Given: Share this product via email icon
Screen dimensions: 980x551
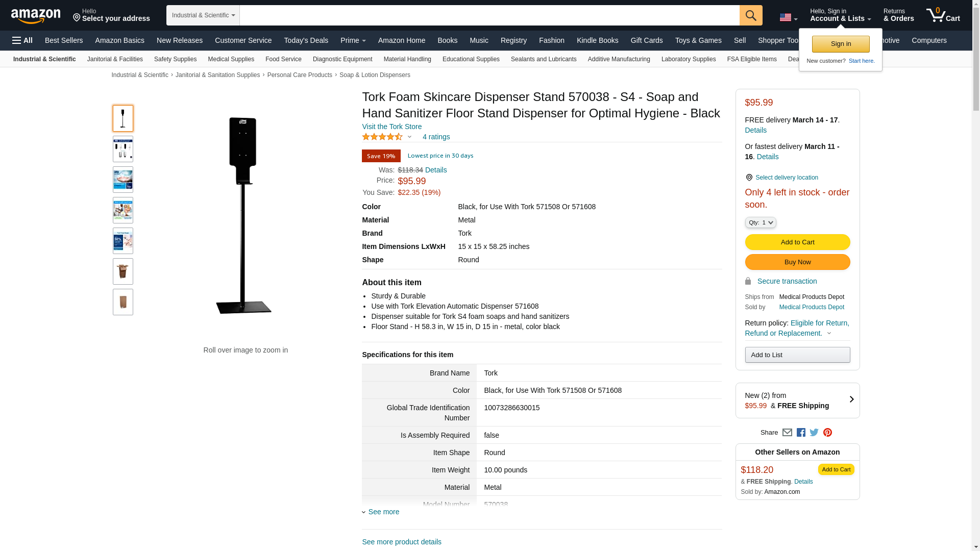Looking at the screenshot, I should (x=787, y=433).
